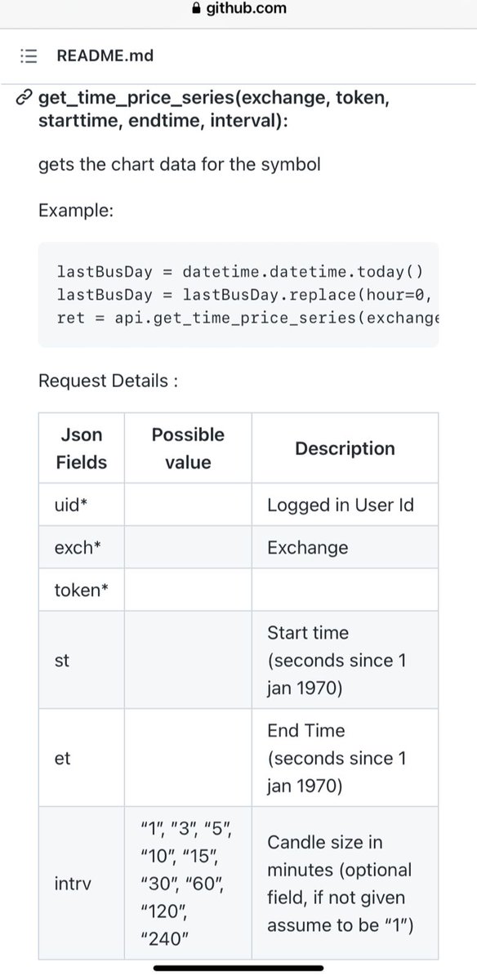
Task: Select the token* table cell
Action: (81, 590)
